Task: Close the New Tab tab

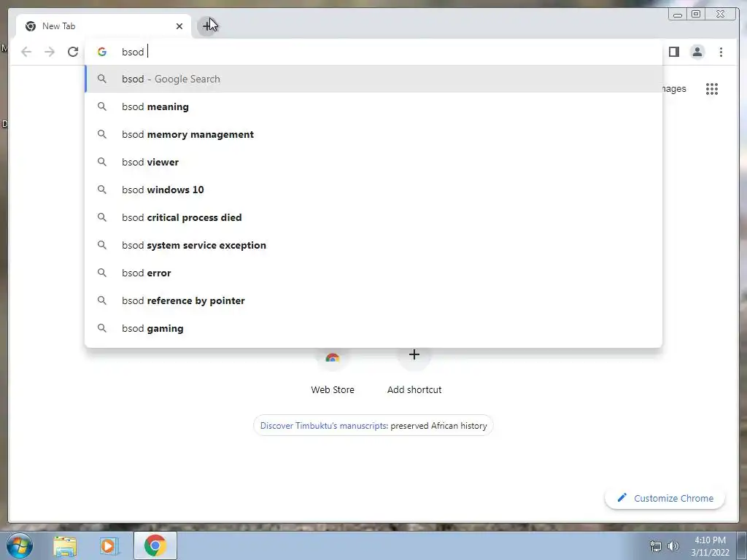Action: tap(179, 26)
